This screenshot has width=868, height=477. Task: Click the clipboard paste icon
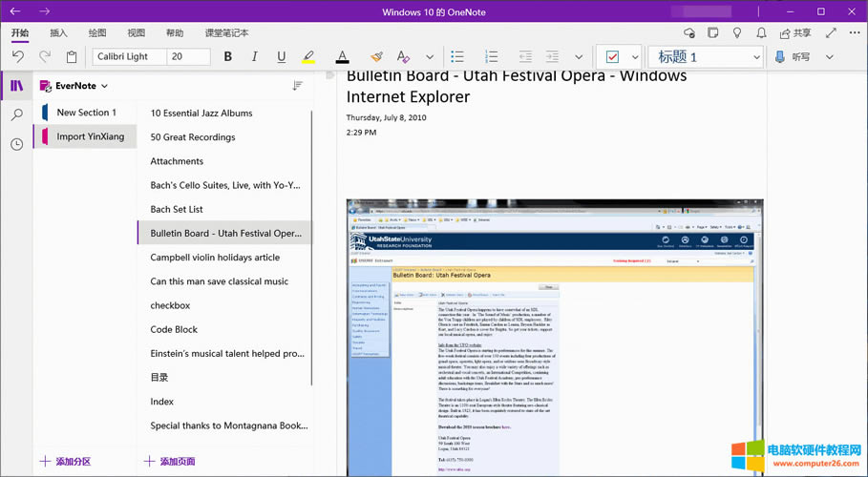[72, 57]
